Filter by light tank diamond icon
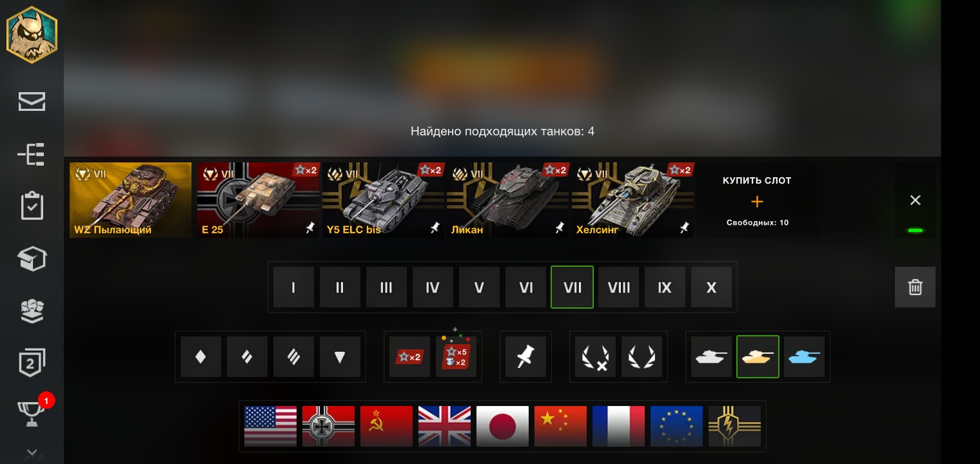980x464 pixels. 201,356
